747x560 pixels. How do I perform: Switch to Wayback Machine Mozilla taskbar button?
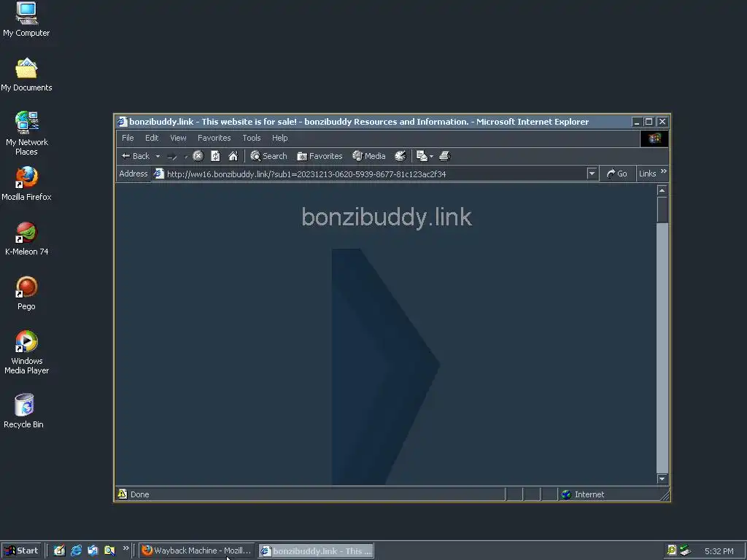197,551
